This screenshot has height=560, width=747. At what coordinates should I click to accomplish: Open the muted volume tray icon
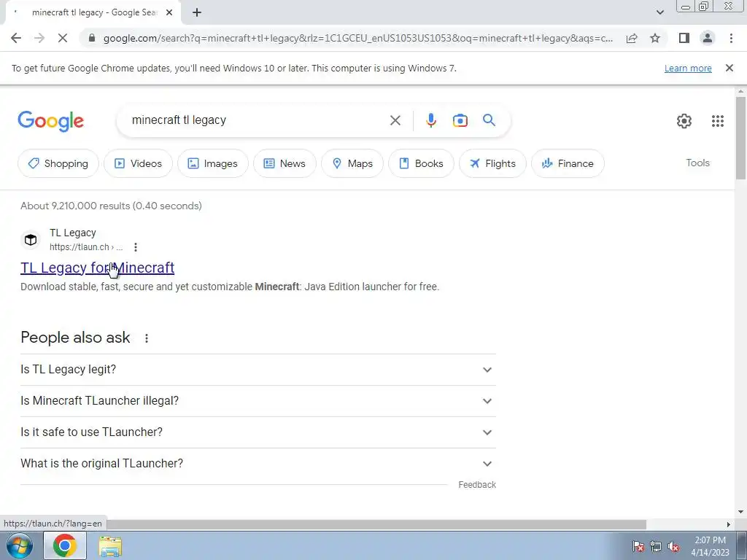click(x=673, y=546)
